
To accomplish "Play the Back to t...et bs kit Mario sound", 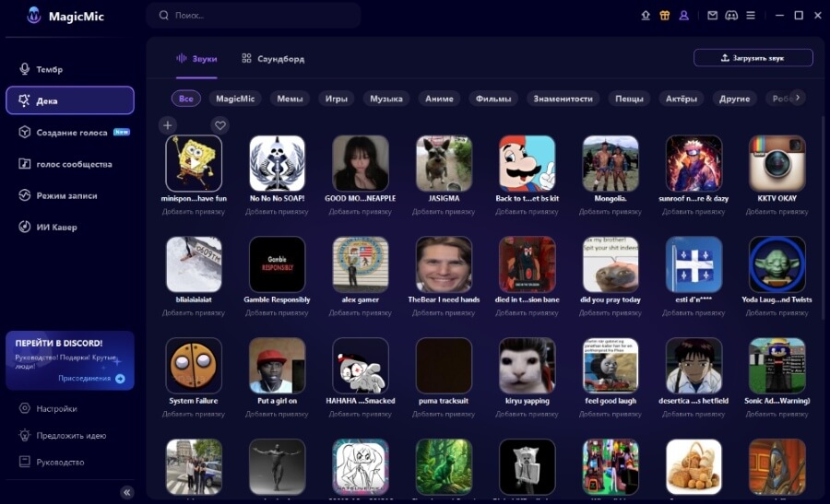I will tap(528, 163).
